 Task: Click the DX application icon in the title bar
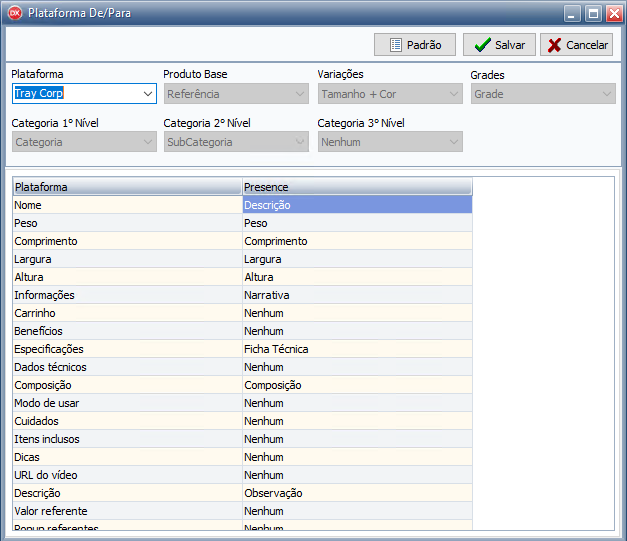click(15, 13)
